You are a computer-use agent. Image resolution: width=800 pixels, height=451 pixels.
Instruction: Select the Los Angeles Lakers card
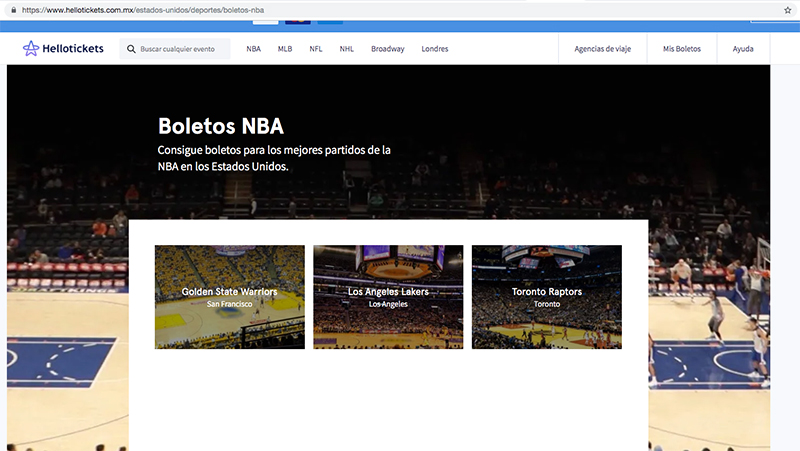point(388,297)
